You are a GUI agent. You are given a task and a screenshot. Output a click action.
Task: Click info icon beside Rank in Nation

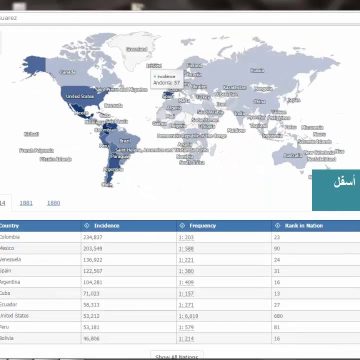277,226
